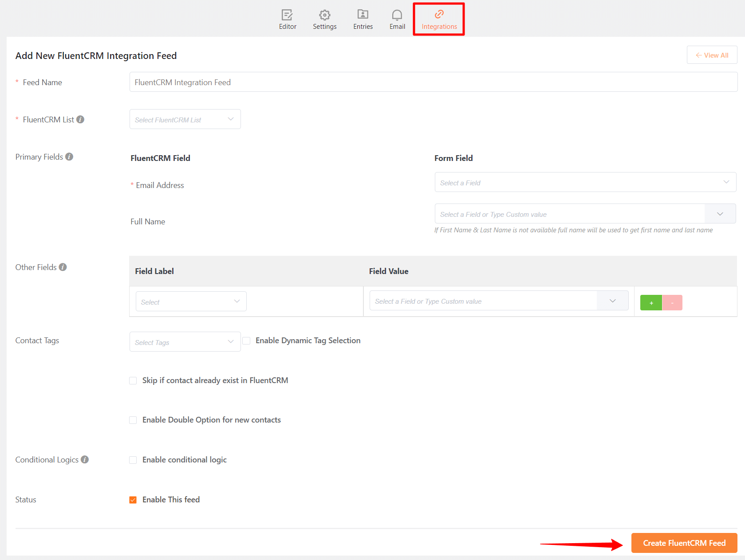Viewport: 745px width, 560px height.
Task: Enable Dynamic Tag Selection checkbox
Action: click(x=247, y=341)
